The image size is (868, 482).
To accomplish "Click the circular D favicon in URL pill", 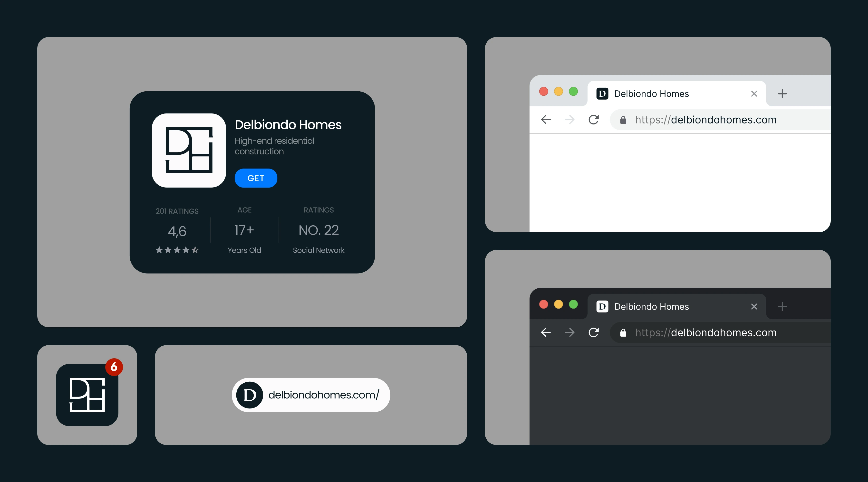I will pos(250,395).
